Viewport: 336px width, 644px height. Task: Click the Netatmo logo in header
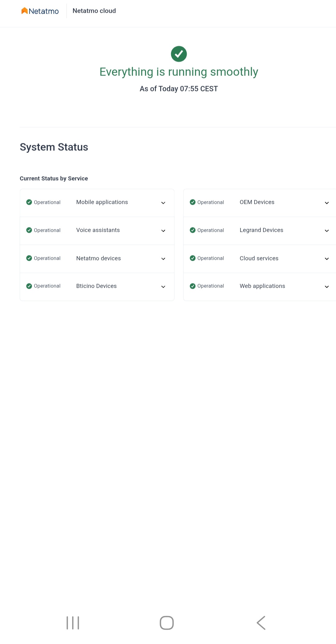click(x=40, y=11)
